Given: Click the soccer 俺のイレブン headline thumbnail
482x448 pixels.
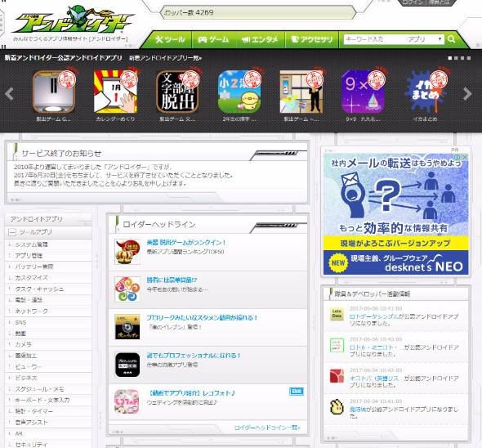Looking at the screenshot, I should (x=127, y=327).
